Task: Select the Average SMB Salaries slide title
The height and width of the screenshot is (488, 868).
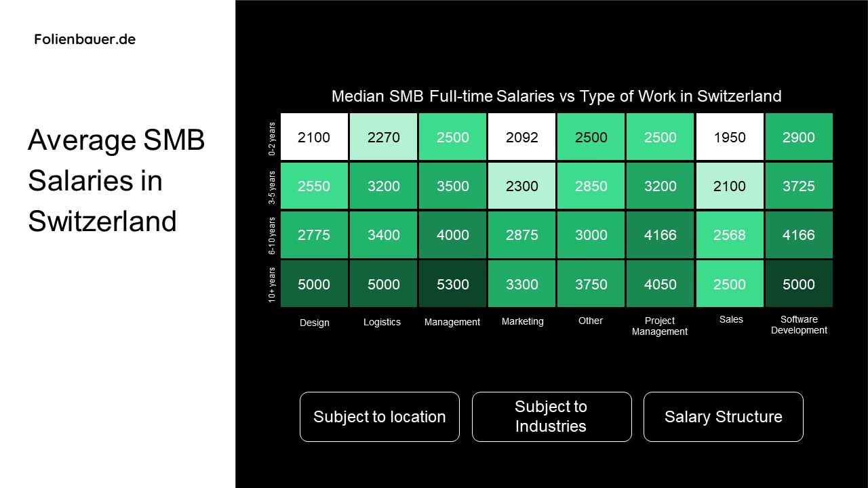Action: (116, 180)
